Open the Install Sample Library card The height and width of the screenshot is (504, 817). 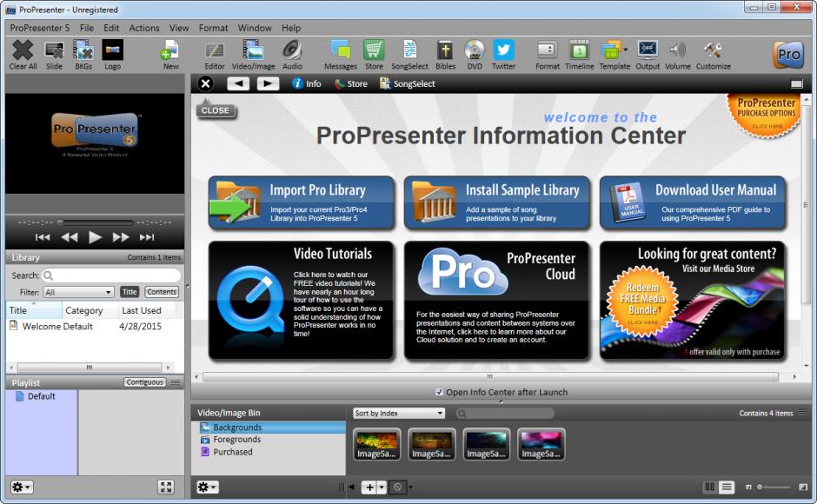tap(497, 202)
